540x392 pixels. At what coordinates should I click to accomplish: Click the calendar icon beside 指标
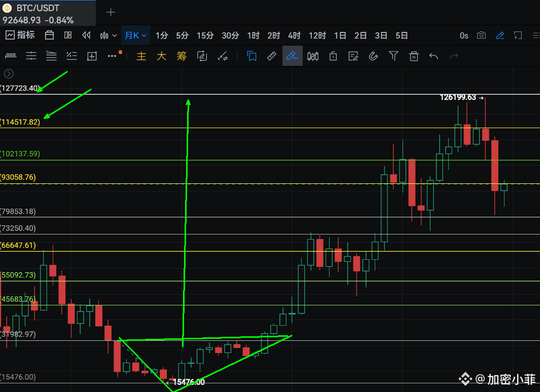click(x=49, y=35)
